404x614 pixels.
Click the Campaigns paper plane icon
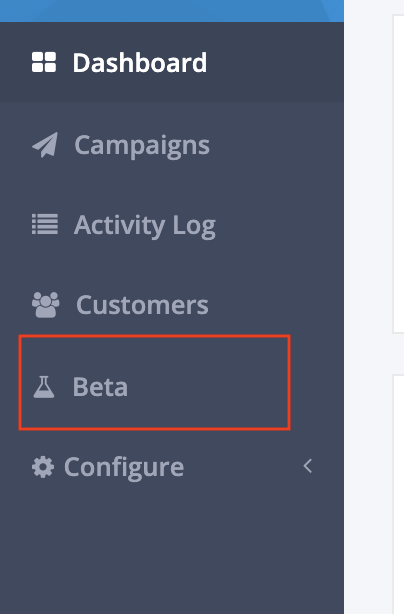point(45,145)
